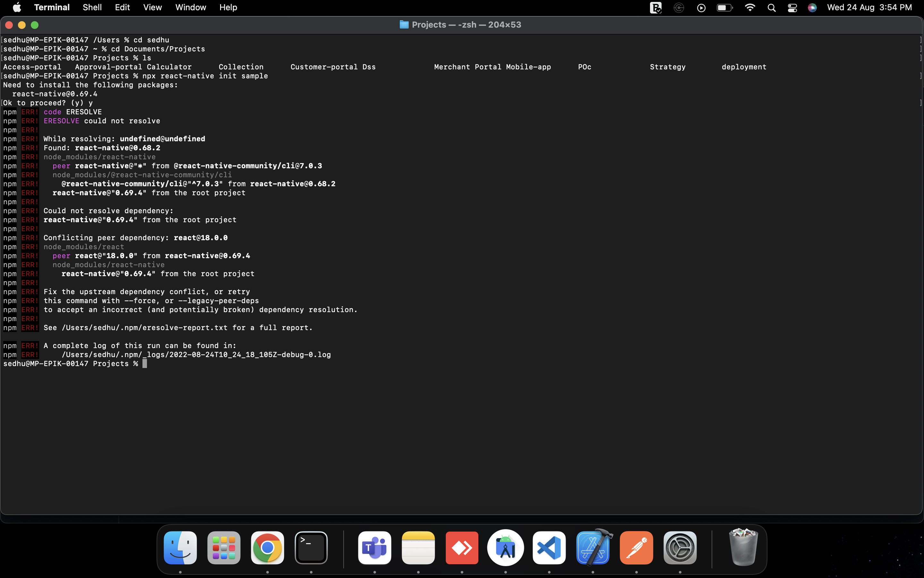924x578 pixels.
Task: Click 'Could not resolve dependency:' line
Action: [x=108, y=211]
